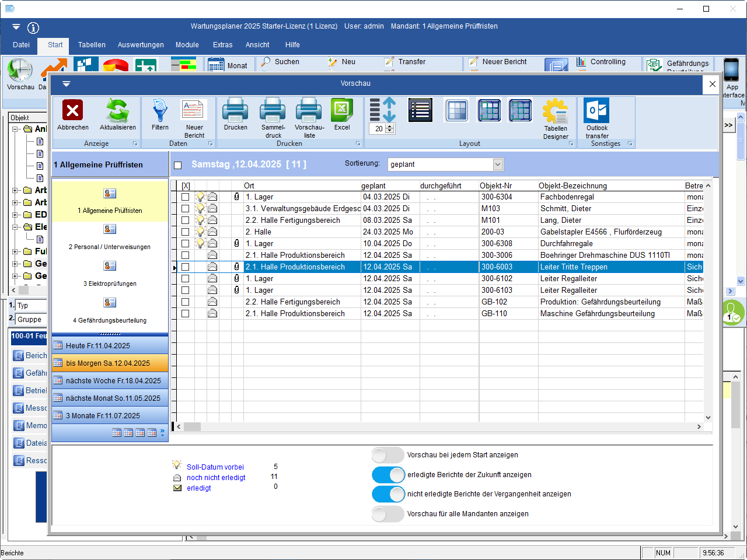This screenshot has height=560, width=747.
Task: Switch to the Tabellen ribbon tab
Action: (x=92, y=45)
